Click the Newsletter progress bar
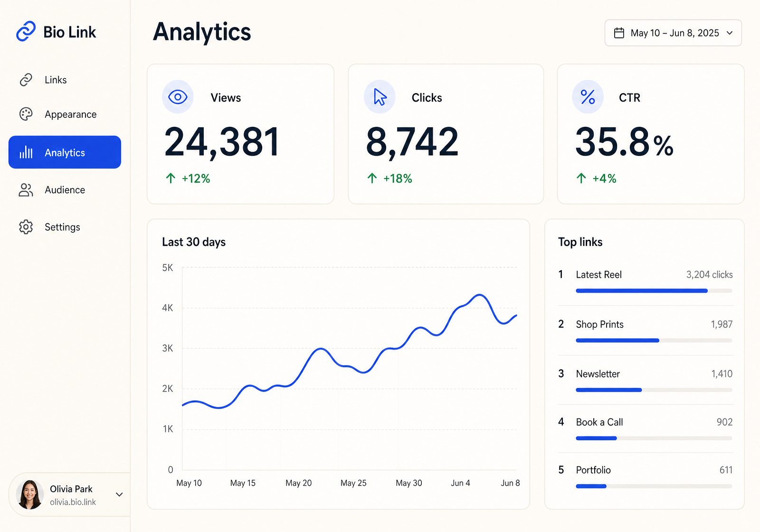760x532 pixels. [654, 390]
